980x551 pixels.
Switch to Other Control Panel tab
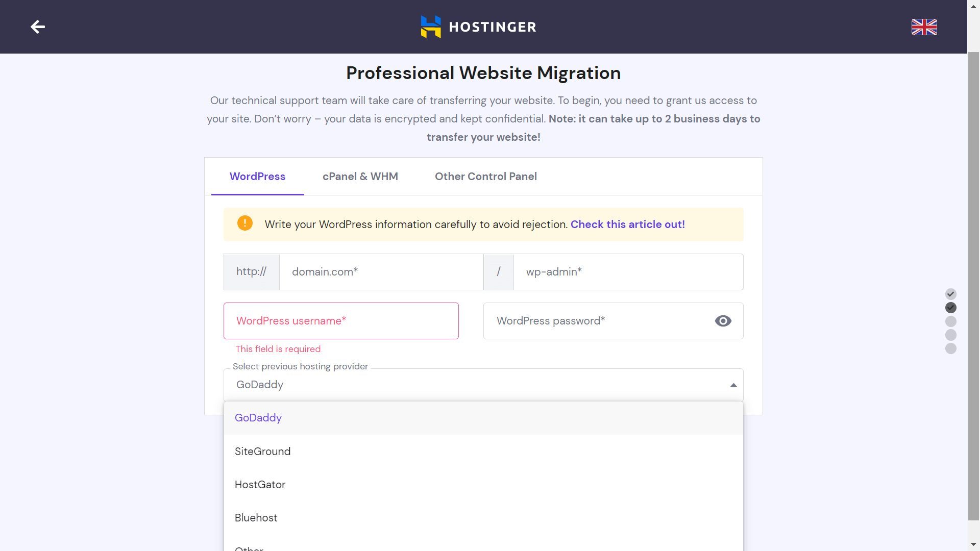(486, 177)
